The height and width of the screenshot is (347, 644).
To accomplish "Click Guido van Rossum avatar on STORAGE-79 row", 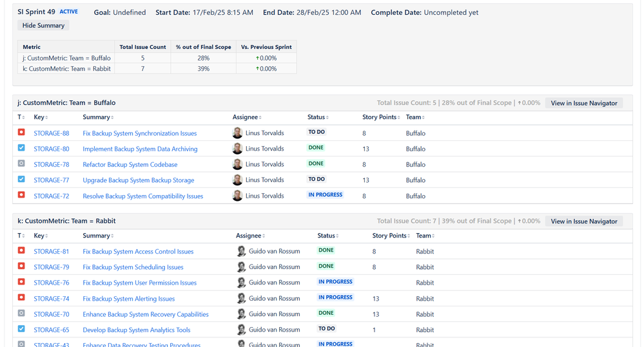I will [x=241, y=267].
